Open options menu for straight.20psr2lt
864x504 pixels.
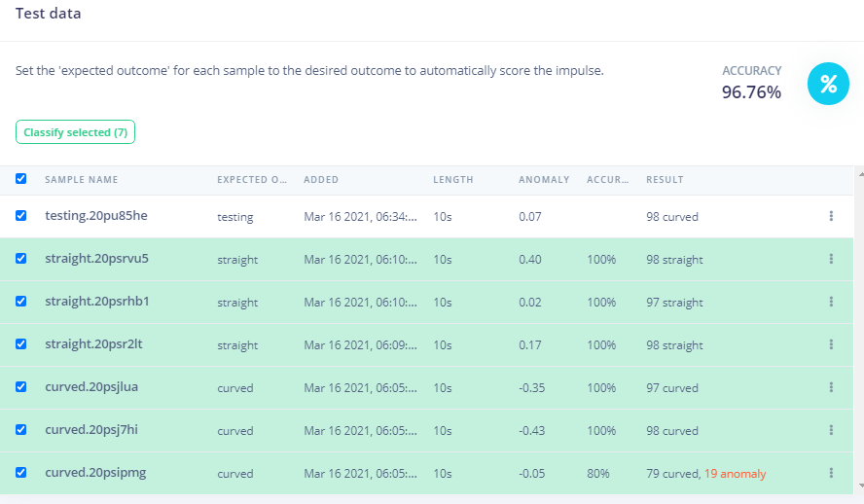coord(831,344)
